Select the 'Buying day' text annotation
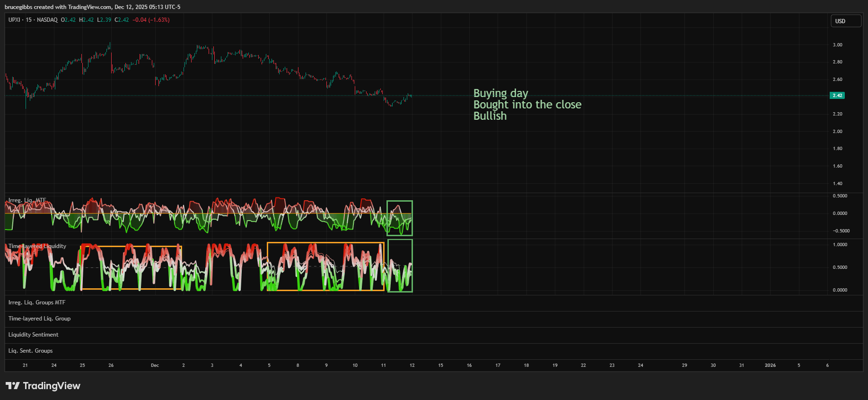868x400 pixels. 500,93
